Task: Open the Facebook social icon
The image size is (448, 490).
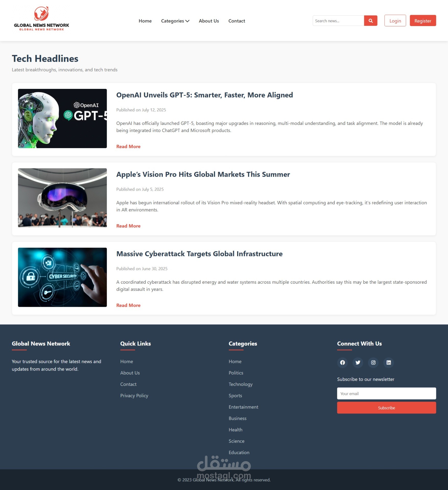Action: (342, 362)
